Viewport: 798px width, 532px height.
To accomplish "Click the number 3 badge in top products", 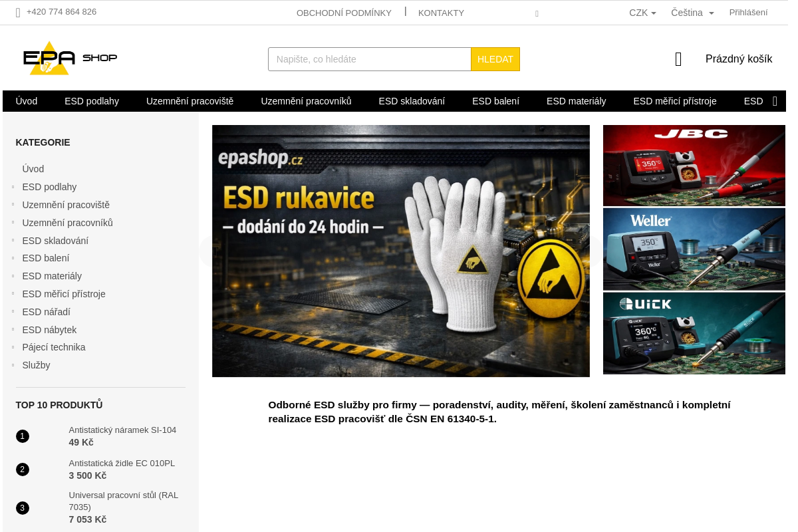I will 23,508.
